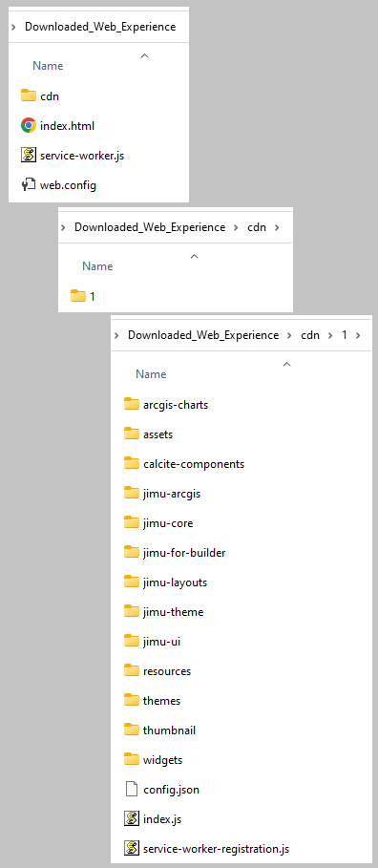Select the calcite-components folder name
Viewport: 378px width, 868px height.
[x=194, y=464]
